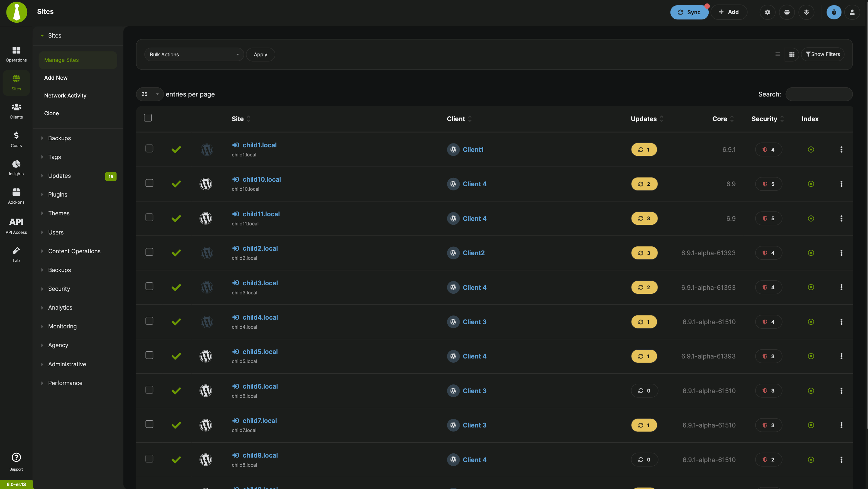868x489 pixels.
Task: Check the child2.local row checkbox
Action: click(149, 252)
